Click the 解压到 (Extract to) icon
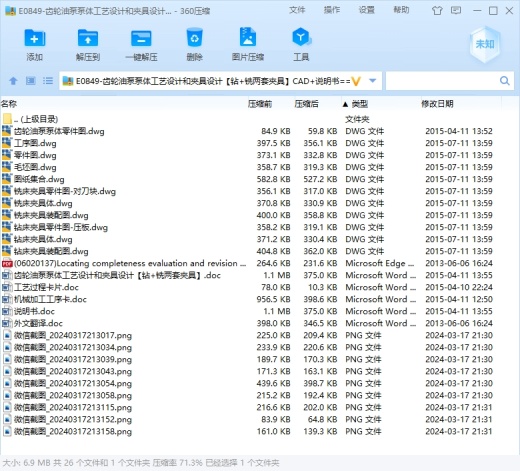Viewport: 520px width, 471px height. pyautogui.click(x=88, y=38)
